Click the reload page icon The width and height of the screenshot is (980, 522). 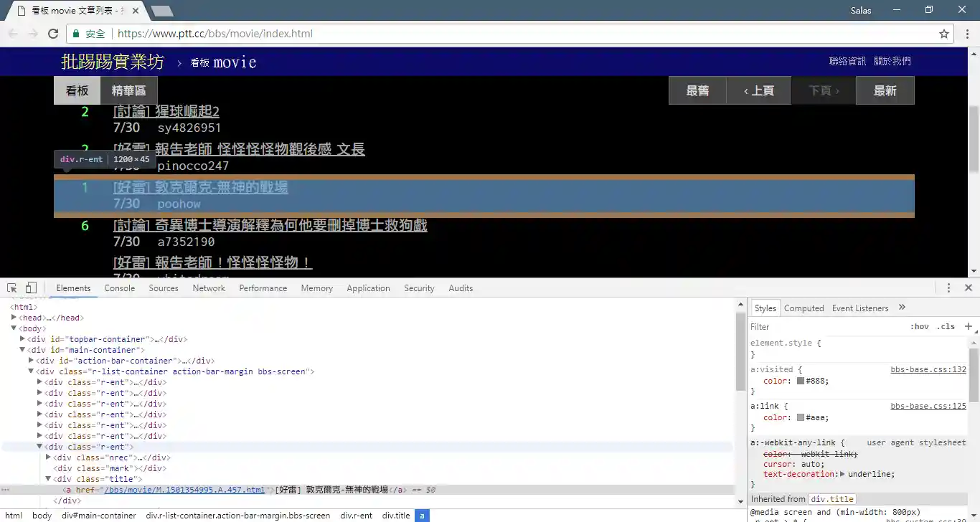52,33
